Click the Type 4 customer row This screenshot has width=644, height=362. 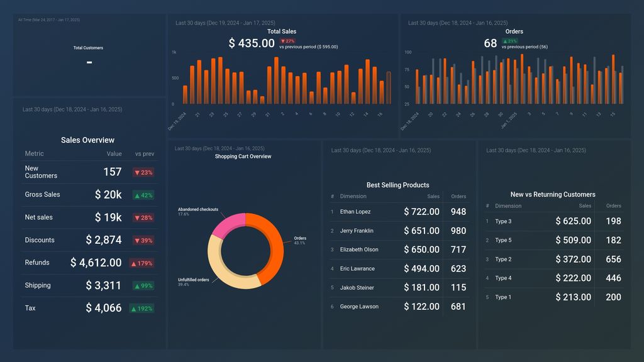[x=553, y=278]
